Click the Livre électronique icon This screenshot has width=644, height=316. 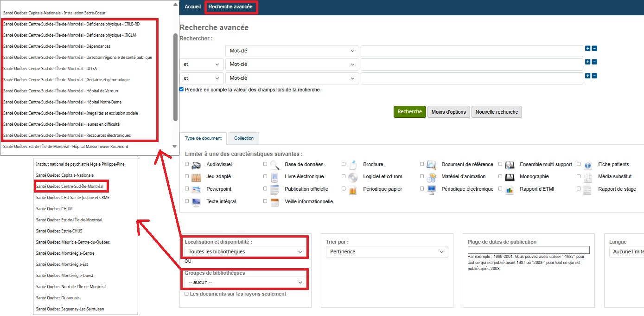[274, 177]
